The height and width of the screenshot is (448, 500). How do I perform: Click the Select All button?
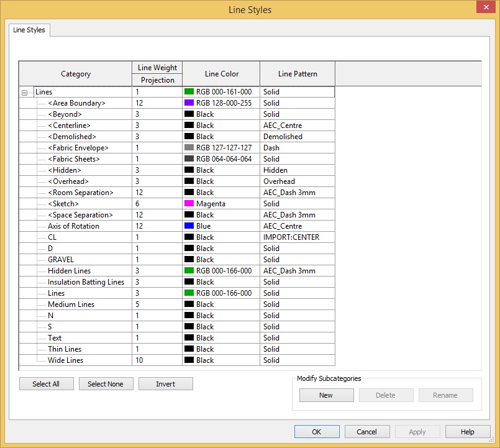click(x=46, y=383)
